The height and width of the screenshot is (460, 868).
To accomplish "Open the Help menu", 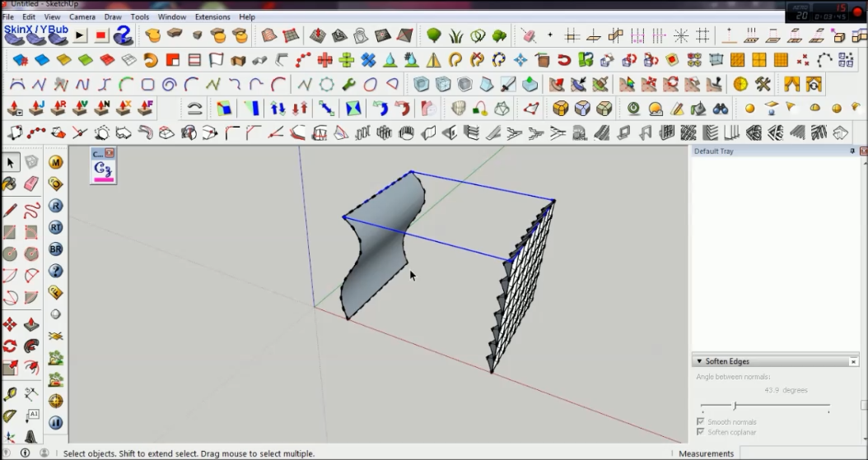I will pos(247,17).
